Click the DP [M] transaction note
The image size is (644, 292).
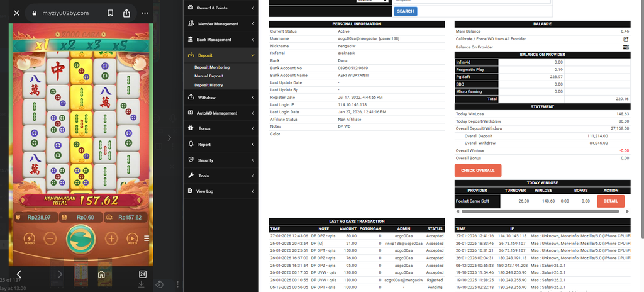point(318,244)
